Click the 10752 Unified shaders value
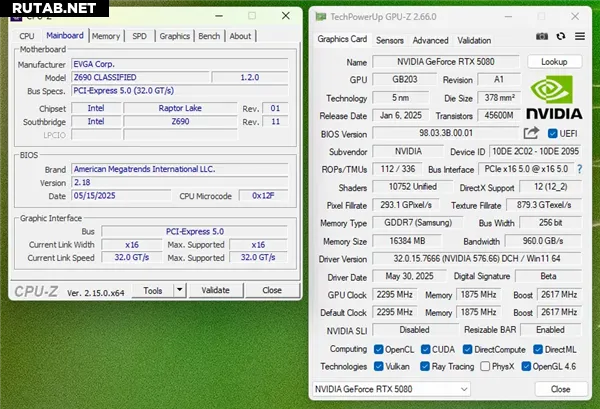The image size is (600, 409). [x=412, y=187]
